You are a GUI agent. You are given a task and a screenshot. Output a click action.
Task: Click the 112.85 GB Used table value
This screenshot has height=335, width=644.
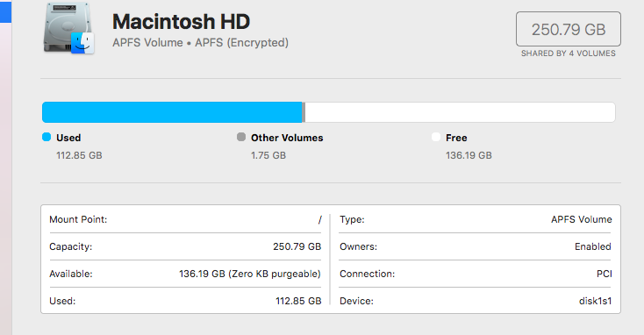[298, 301]
